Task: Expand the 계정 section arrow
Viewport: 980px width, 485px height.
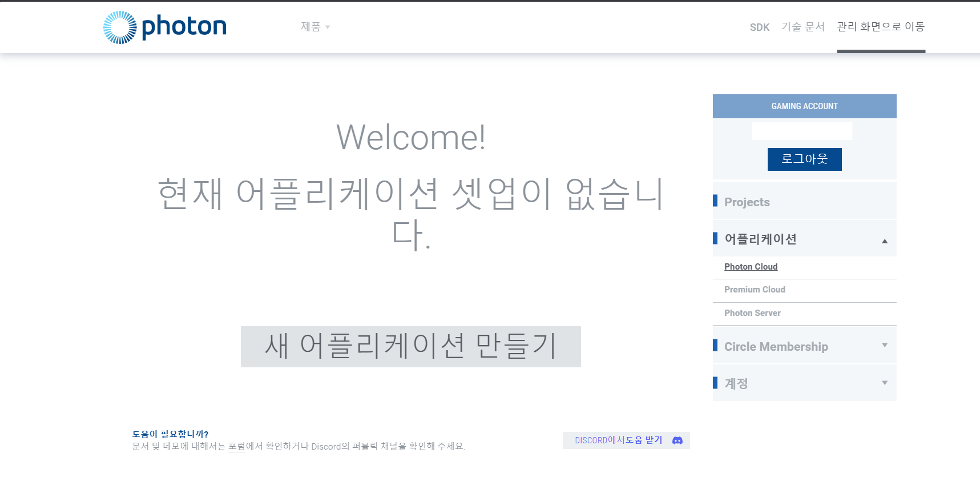Action: coord(884,383)
